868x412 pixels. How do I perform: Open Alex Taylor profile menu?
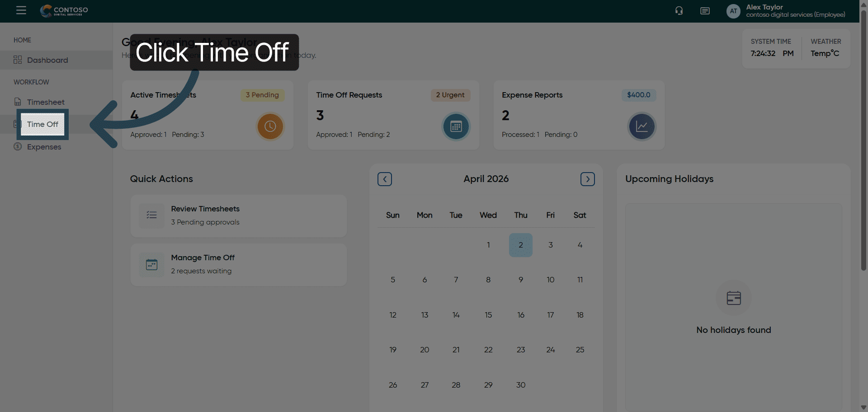pos(795,11)
